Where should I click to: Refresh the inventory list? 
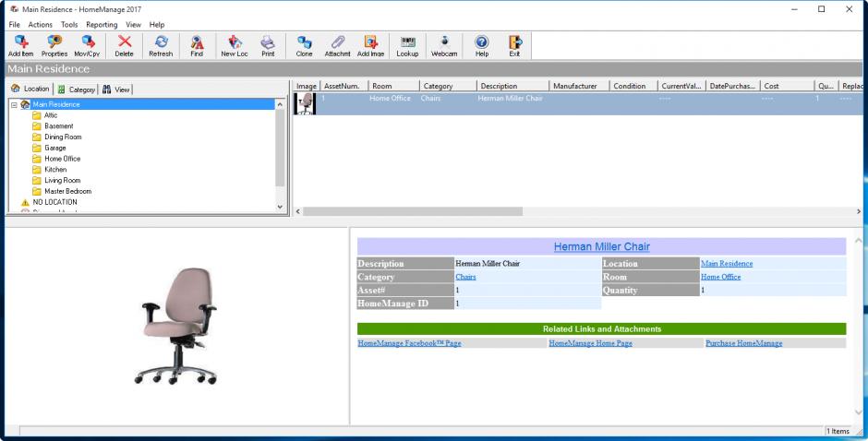click(x=161, y=45)
